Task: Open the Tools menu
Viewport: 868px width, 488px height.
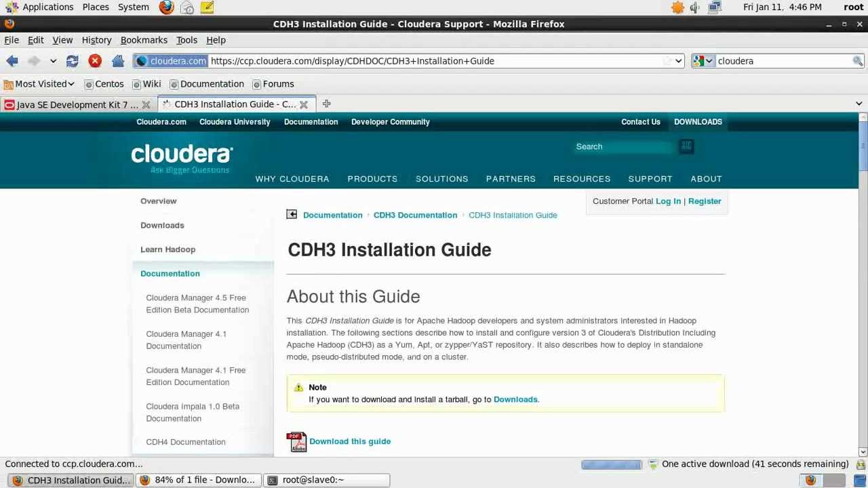Action: pyautogui.click(x=186, y=40)
